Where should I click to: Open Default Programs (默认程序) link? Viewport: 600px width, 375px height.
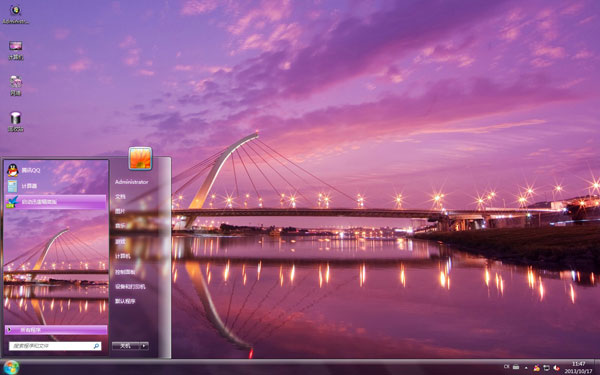125,301
